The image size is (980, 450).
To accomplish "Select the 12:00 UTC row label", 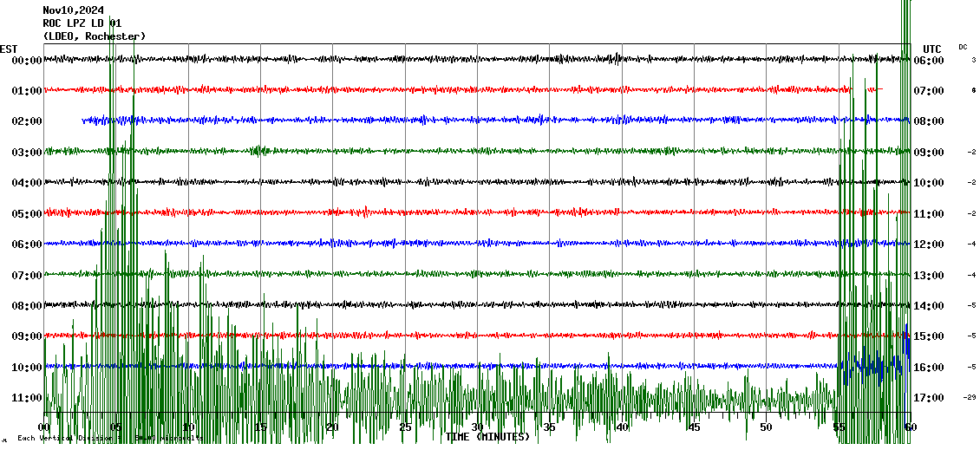I will (929, 245).
